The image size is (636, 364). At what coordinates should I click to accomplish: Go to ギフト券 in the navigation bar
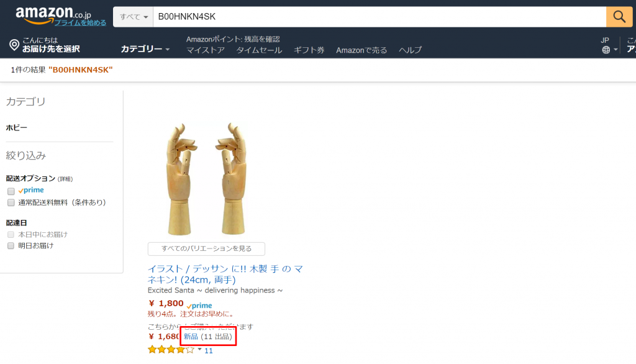point(309,50)
